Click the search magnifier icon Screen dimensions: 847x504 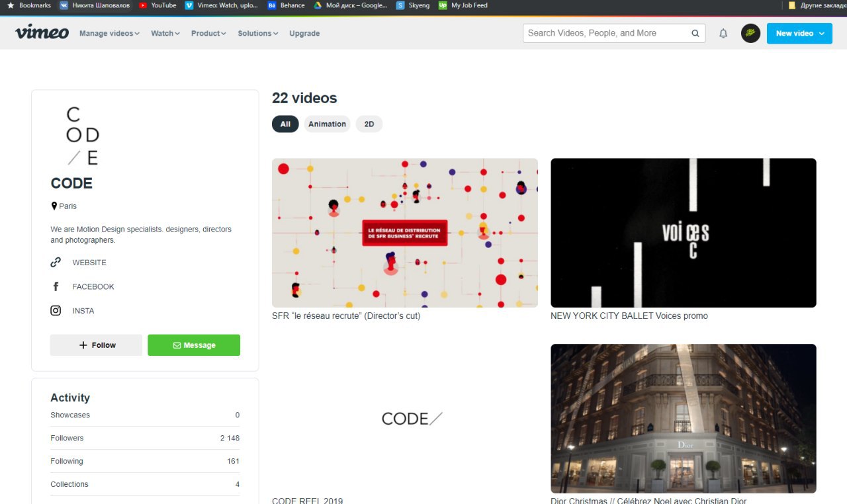pos(695,33)
